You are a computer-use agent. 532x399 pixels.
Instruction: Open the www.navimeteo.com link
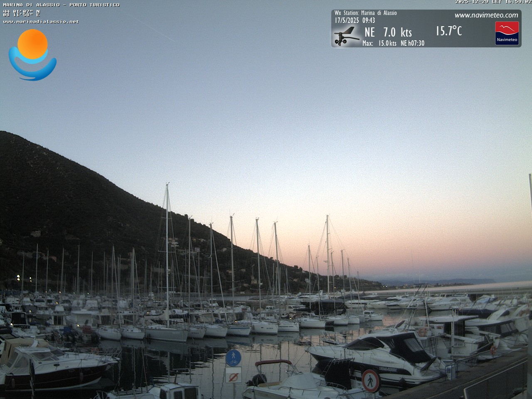tap(486, 15)
